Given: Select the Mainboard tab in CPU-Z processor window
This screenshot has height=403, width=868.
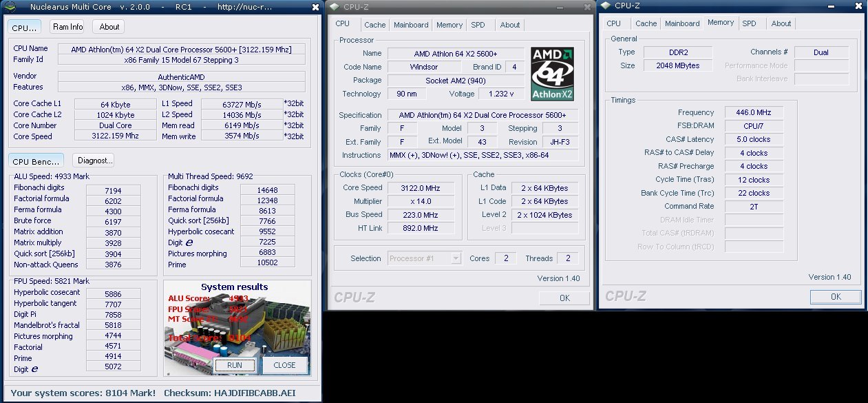Looking at the screenshot, I should [411, 25].
